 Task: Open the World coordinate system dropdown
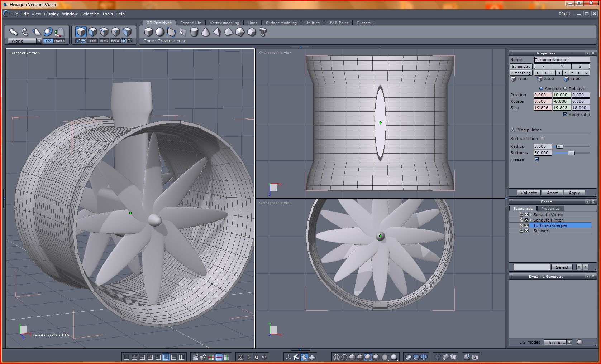(x=39, y=41)
